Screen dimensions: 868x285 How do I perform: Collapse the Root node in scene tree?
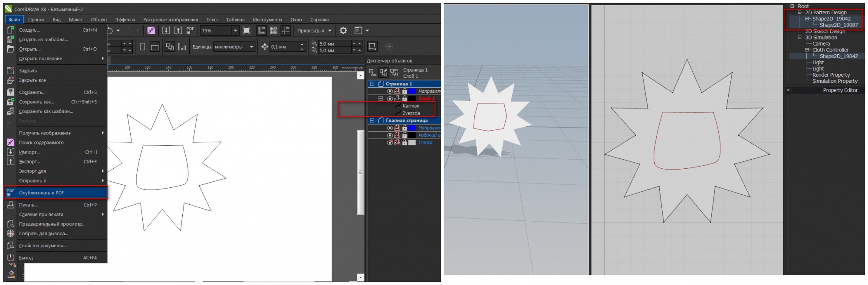(792, 6)
